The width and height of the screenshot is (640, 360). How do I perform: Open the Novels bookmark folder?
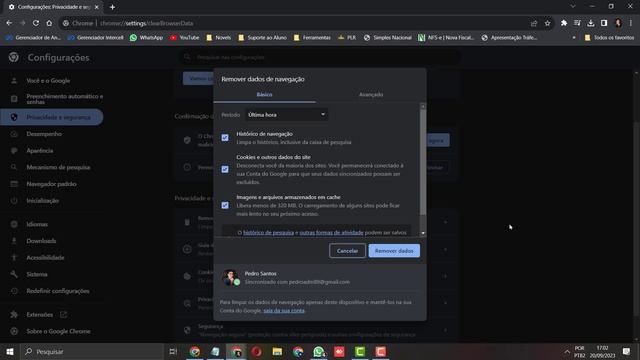point(218,38)
